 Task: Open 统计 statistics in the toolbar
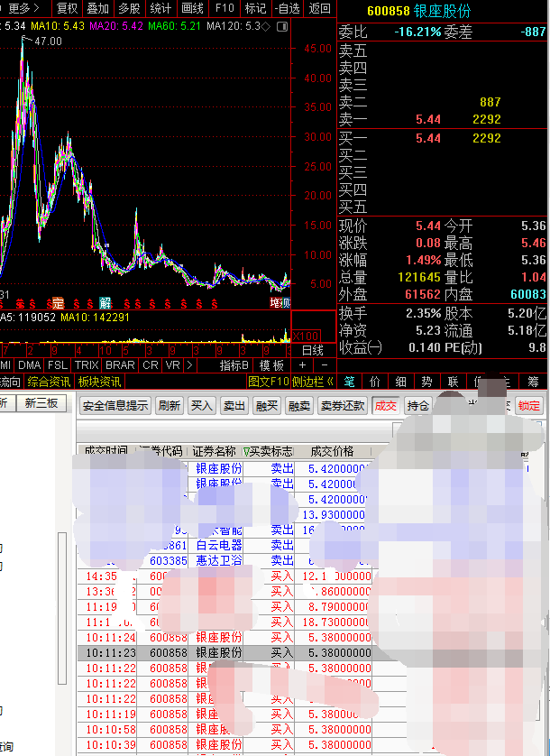(x=160, y=8)
